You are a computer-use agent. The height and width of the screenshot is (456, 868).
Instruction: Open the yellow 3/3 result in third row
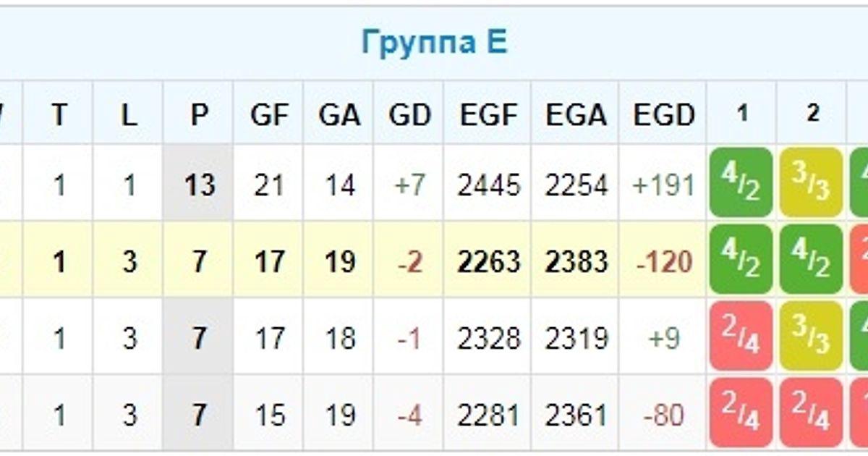coord(812,336)
